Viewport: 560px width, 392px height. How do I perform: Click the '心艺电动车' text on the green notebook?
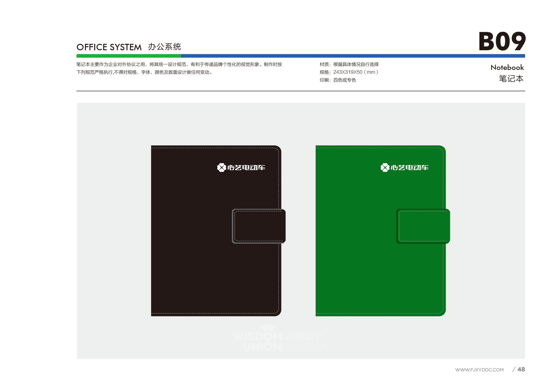[409, 168]
